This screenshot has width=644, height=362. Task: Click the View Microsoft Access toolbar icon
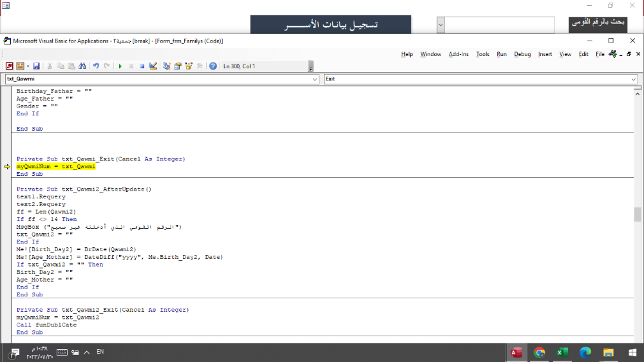9,66
